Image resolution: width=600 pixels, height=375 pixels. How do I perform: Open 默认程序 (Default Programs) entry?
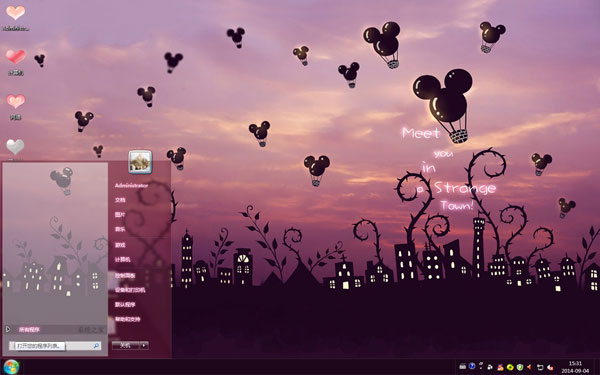pyautogui.click(x=125, y=305)
